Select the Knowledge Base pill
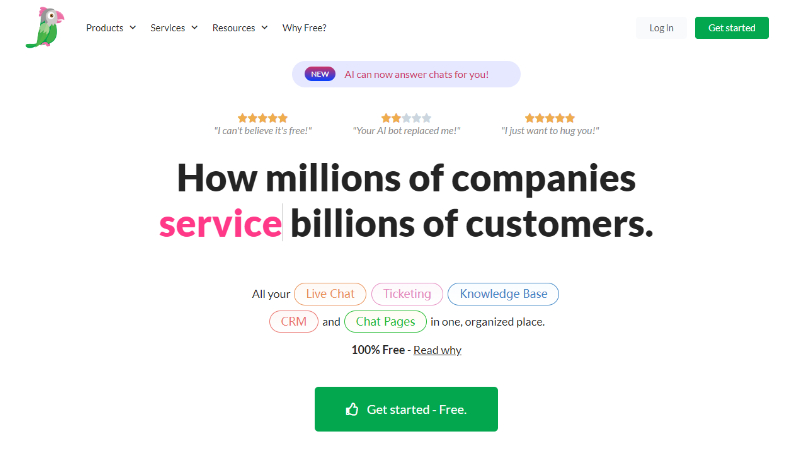The image size is (800, 450). (503, 294)
